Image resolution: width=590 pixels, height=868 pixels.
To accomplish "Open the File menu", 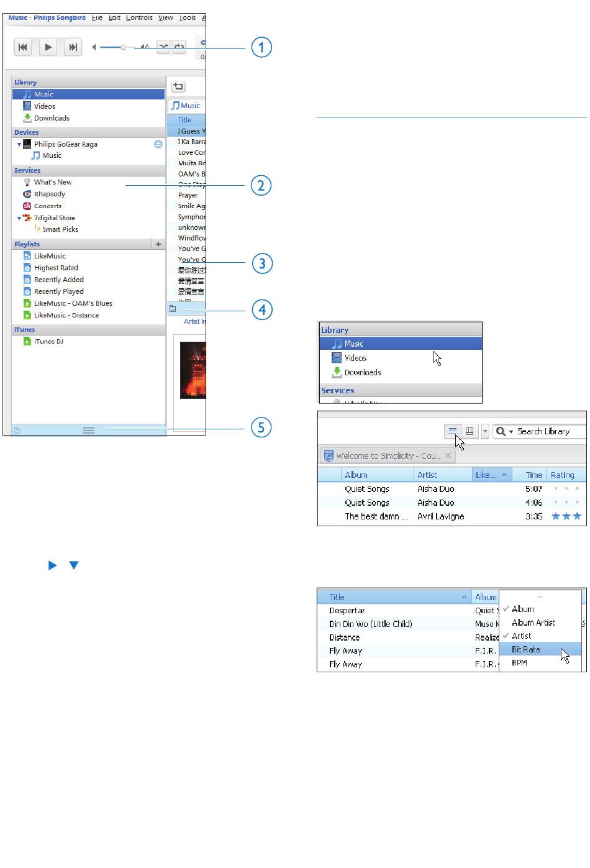I will click(97, 17).
